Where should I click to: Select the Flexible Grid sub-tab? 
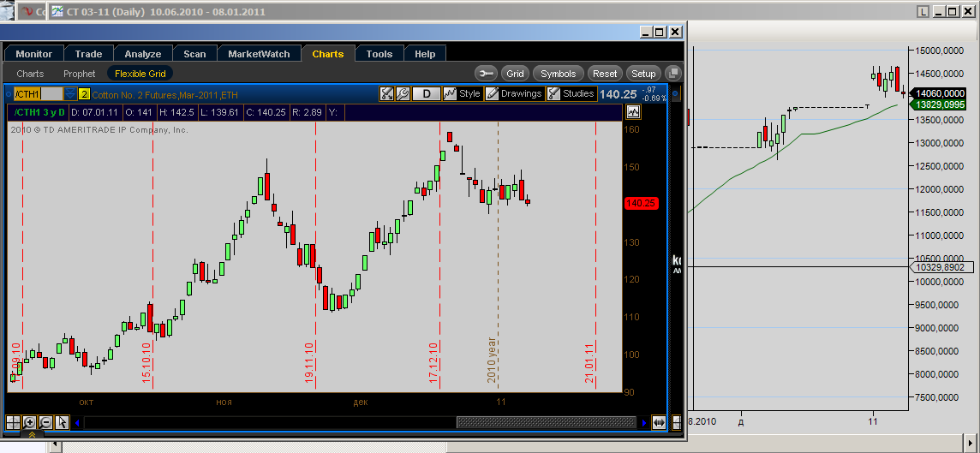[x=140, y=74]
